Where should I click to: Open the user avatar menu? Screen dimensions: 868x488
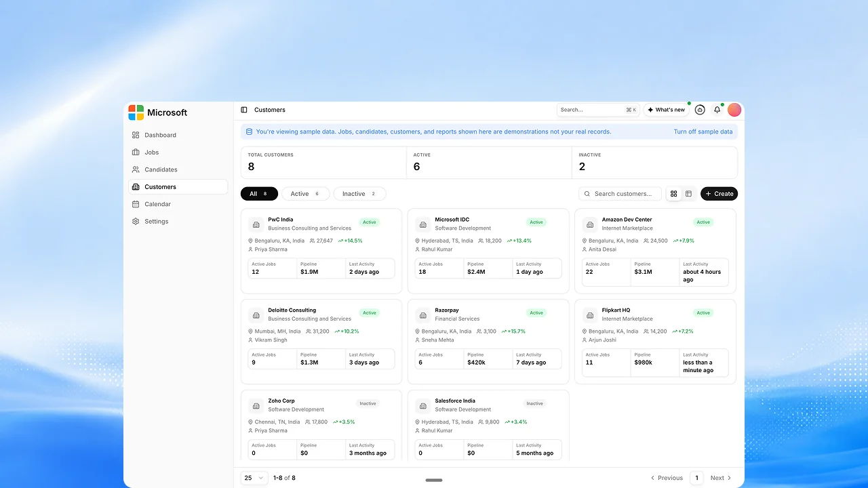tap(734, 110)
